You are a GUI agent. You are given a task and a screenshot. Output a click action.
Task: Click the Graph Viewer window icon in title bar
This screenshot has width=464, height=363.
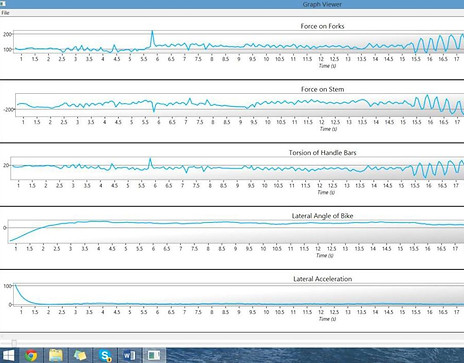[2, 3]
